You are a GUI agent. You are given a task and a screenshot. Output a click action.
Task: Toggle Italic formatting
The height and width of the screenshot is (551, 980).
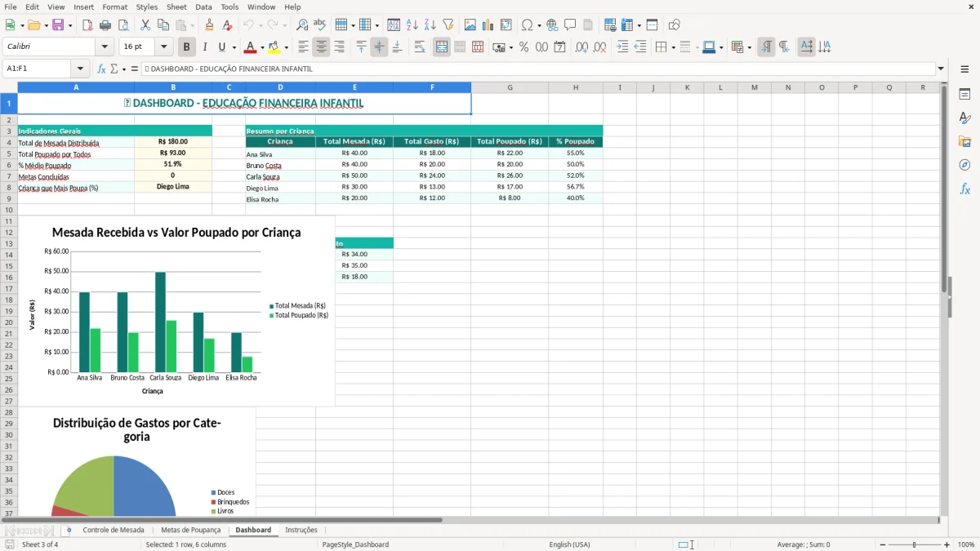click(204, 47)
